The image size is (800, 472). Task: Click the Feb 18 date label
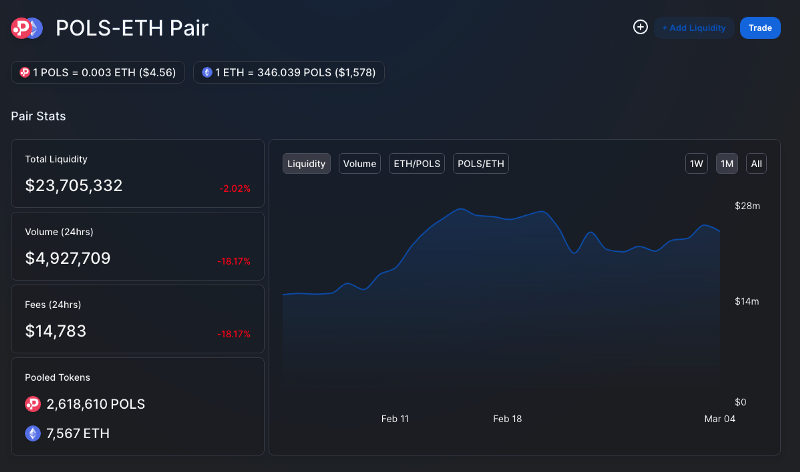coord(507,418)
